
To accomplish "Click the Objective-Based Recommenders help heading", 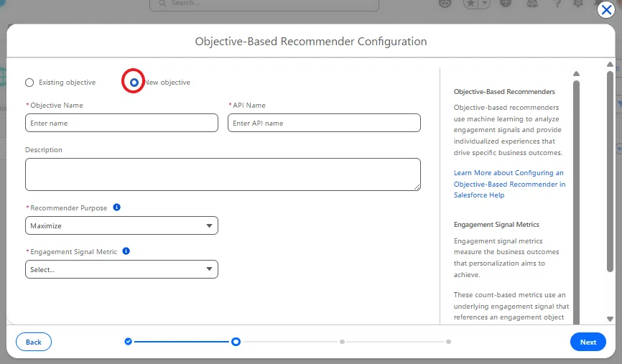I will pyautogui.click(x=504, y=92).
